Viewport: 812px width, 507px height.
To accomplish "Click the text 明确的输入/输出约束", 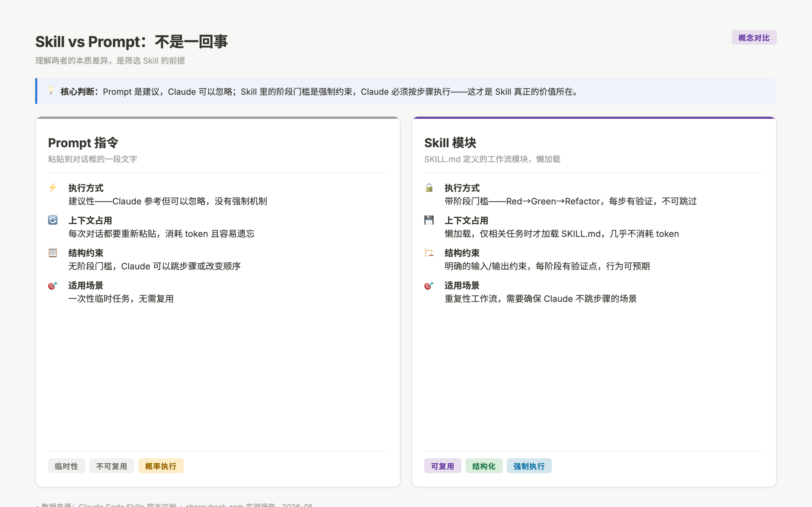I will [486, 266].
